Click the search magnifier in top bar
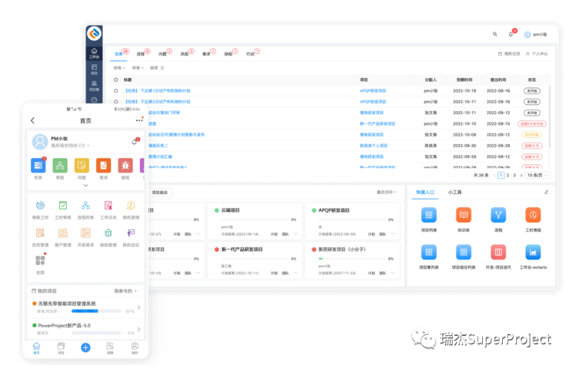 coord(494,34)
